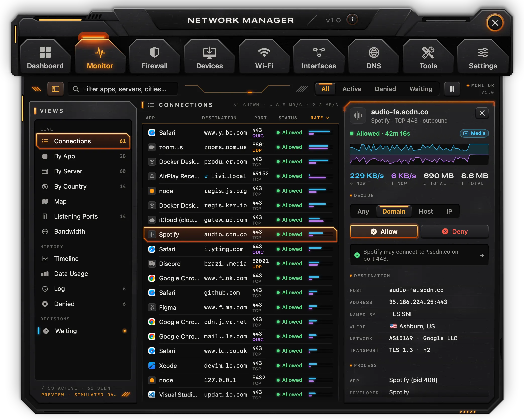The width and height of the screenshot is (524, 420).
Task: Open the Listening Ports view
Action: (x=83, y=216)
